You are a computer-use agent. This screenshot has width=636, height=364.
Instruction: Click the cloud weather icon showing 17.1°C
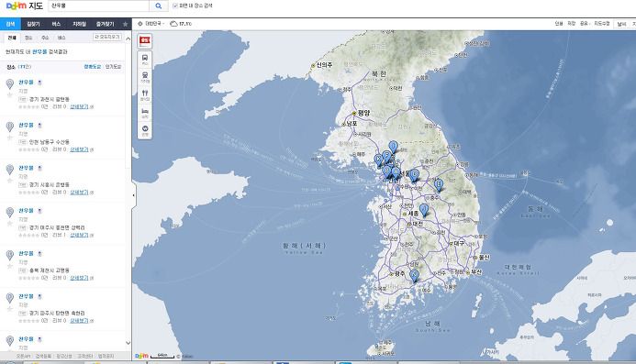click(x=173, y=24)
